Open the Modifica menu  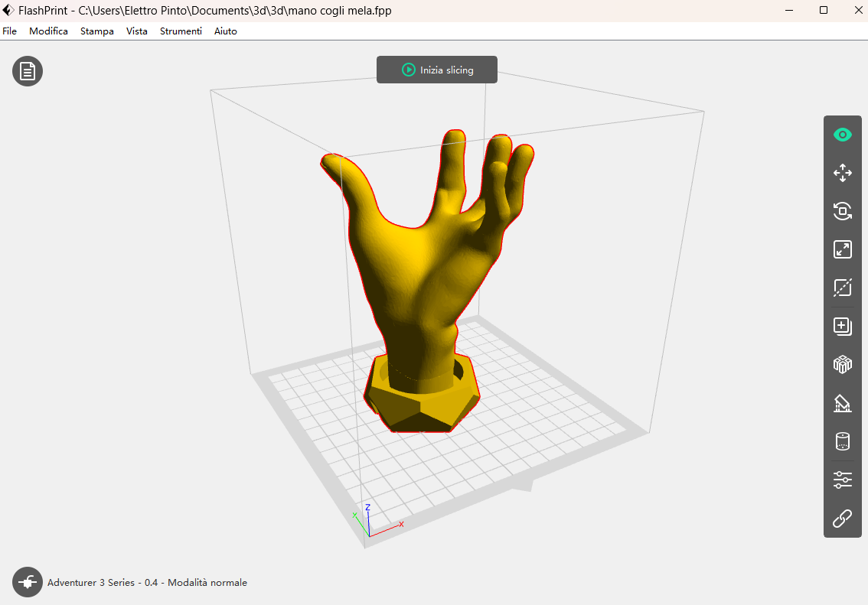point(48,31)
